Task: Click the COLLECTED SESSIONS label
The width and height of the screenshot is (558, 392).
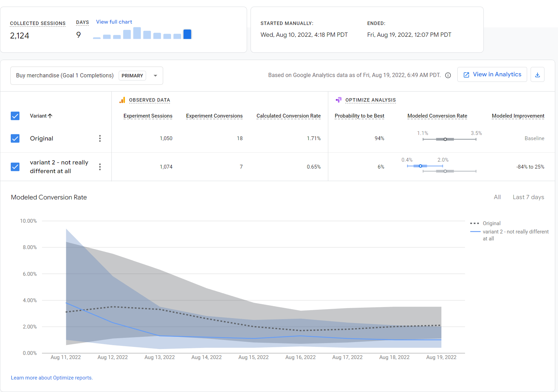Action: [x=38, y=23]
